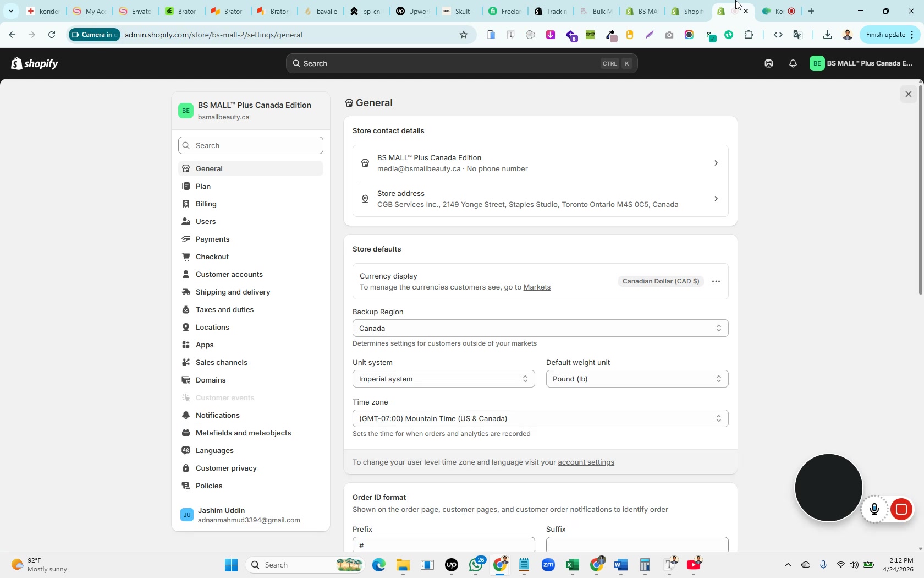Image resolution: width=924 pixels, height=578 pixels.
Task: Expand the Store address row chevron
Action: pos(716,199)
